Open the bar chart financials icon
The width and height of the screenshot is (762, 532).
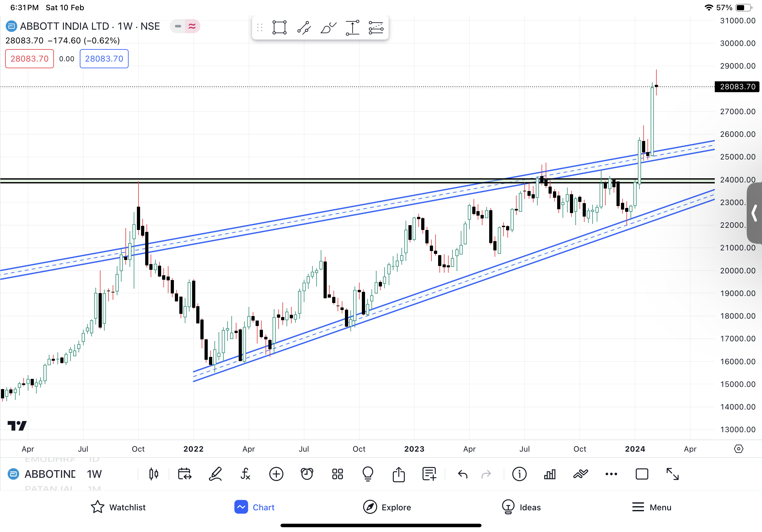tap(549, 474)
